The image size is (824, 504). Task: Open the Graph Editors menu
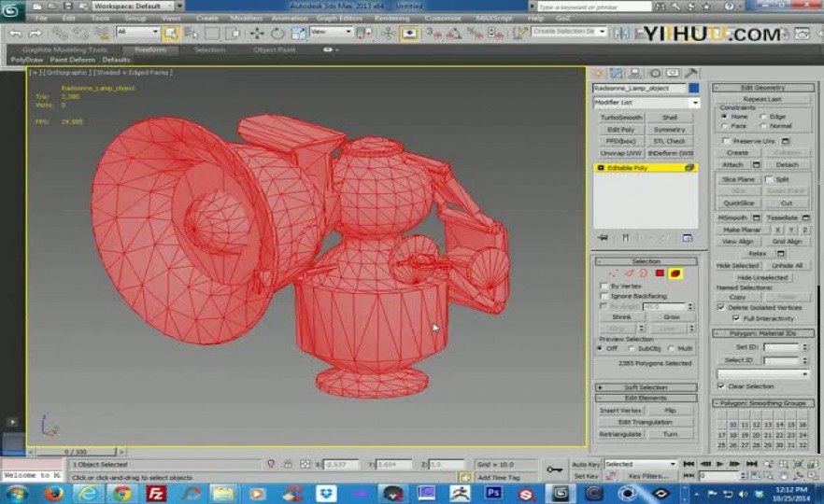339,19
